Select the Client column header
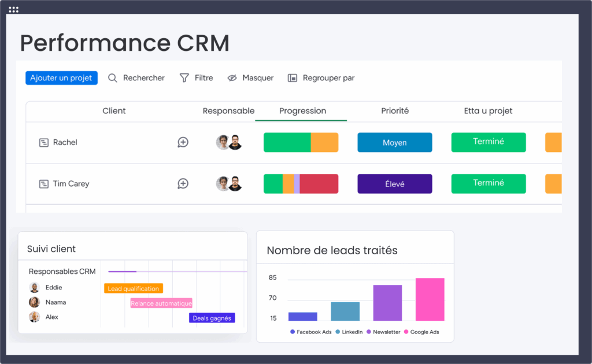Image resolution: width=592 pixels, height=364 pixels. pos(114,111)
